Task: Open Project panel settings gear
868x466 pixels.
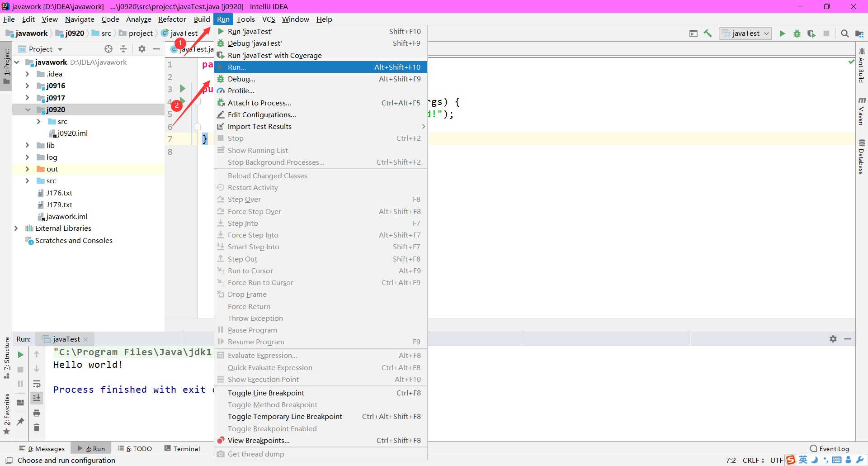Action: [x=142, y=49]
